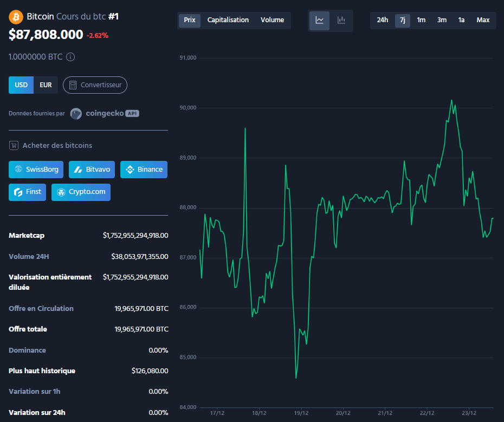This screenshot has height=422, width=504.
Task: Switch to the Capitalisation tab
Action: coord(228,20)
